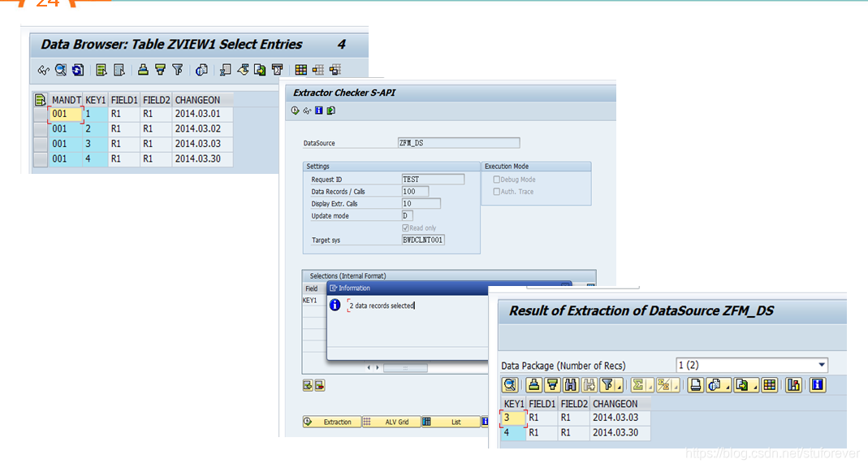Screen dimensions: 868x468
Task: Select the row selector for KEY1 4 in ZVIEW1
Action: click(41, 159)
